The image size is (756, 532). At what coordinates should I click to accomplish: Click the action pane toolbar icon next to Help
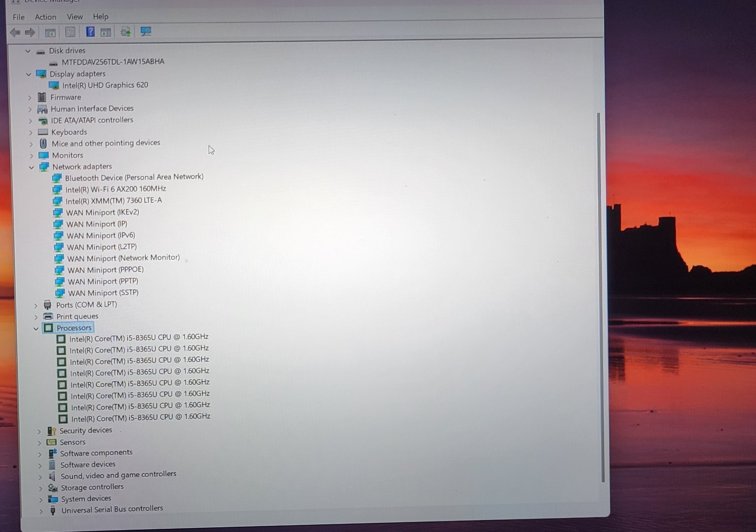click(x=105, y=33)
